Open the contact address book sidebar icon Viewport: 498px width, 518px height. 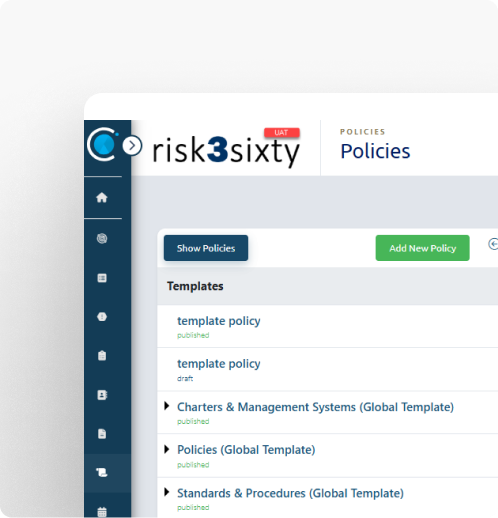(x=102, y=395)
